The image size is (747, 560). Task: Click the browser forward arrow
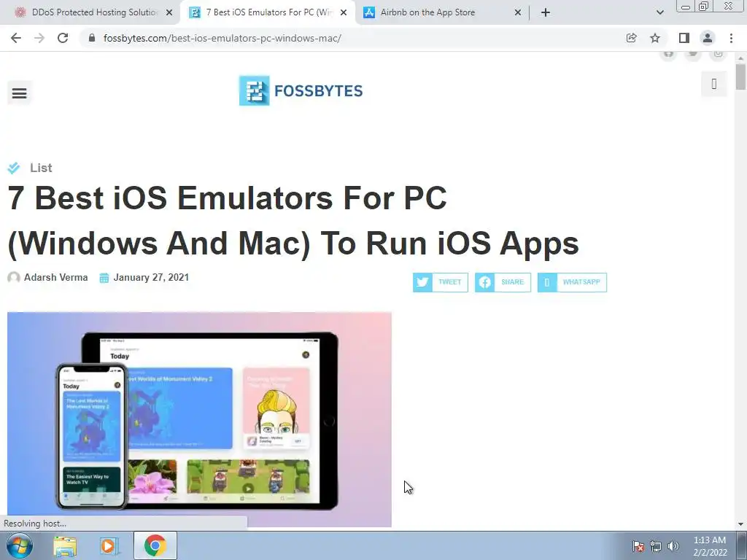[39, 38]
